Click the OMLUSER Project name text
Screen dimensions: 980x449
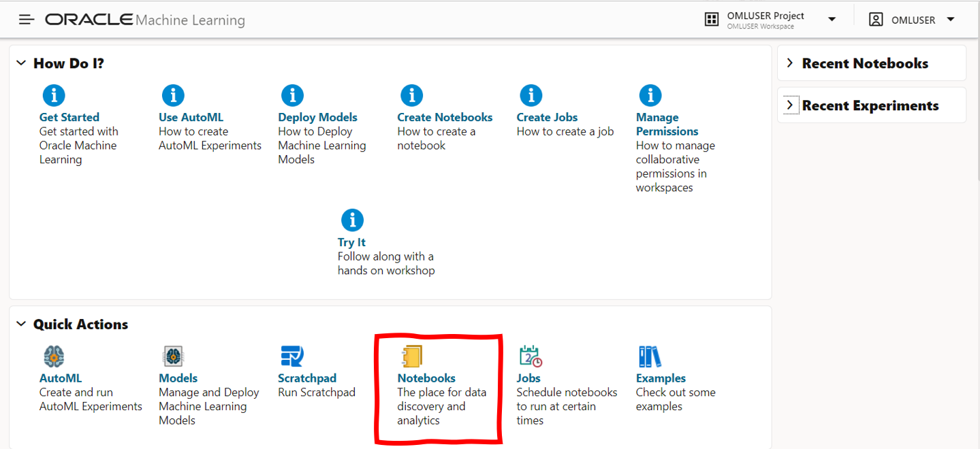coord(765,16)
